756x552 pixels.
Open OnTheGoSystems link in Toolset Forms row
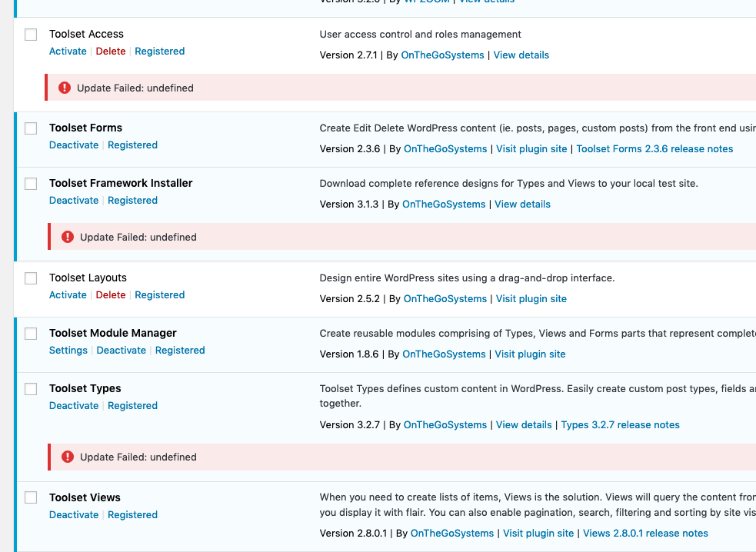pyautogui.click(x=445, y=149)
